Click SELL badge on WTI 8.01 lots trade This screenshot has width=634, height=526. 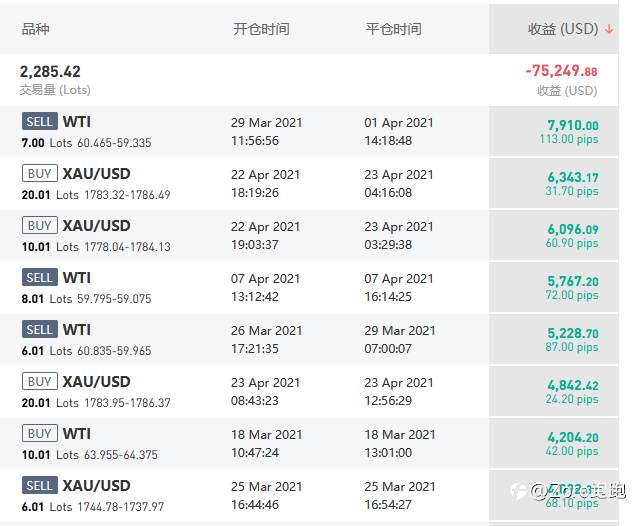pos(40,277)
